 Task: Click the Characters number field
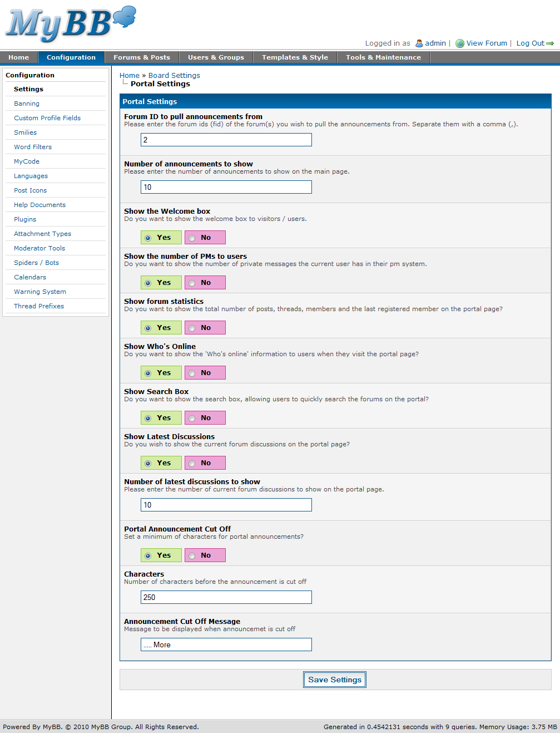[226, 597]
